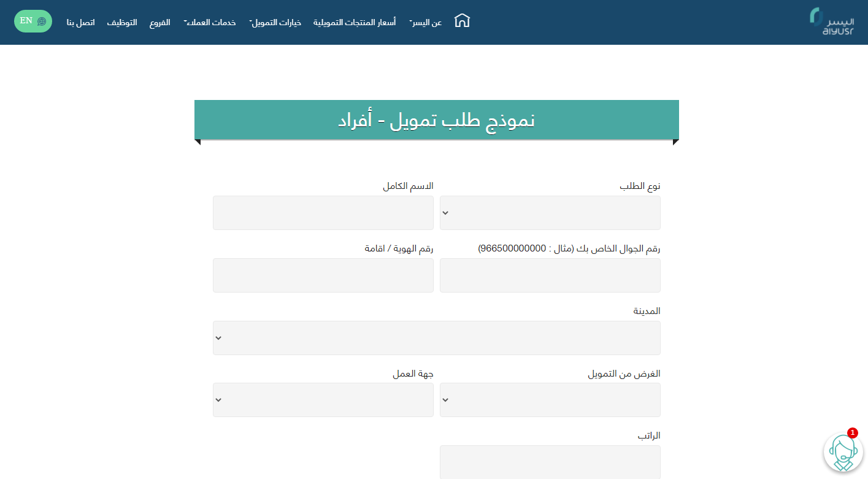Go to the home page icon

[462, 21]
